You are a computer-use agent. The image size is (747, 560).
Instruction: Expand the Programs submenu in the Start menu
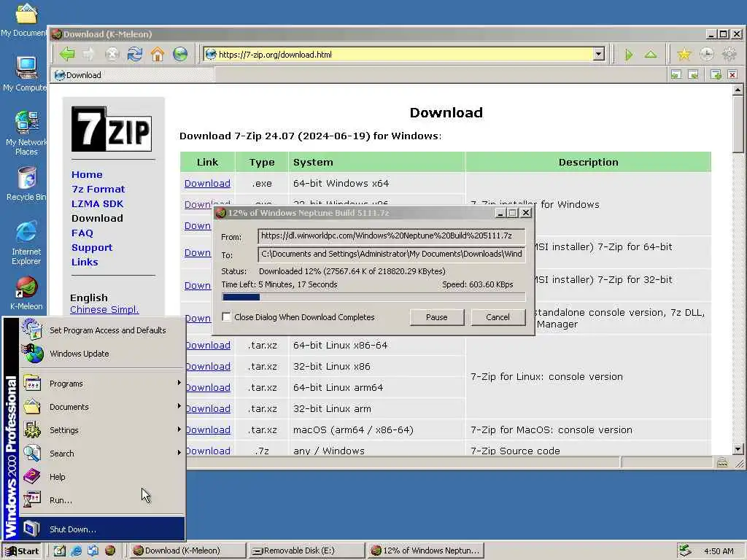101,384
